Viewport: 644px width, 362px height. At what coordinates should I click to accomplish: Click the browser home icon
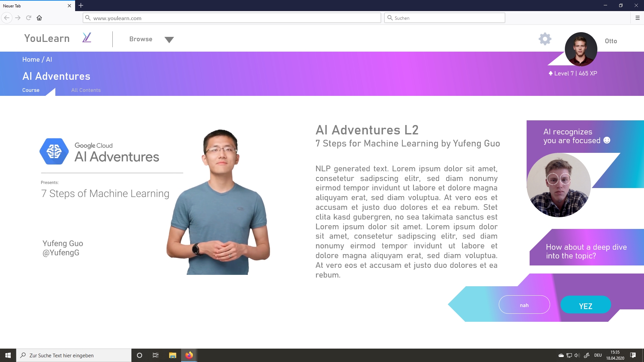(x=39, y=18)
